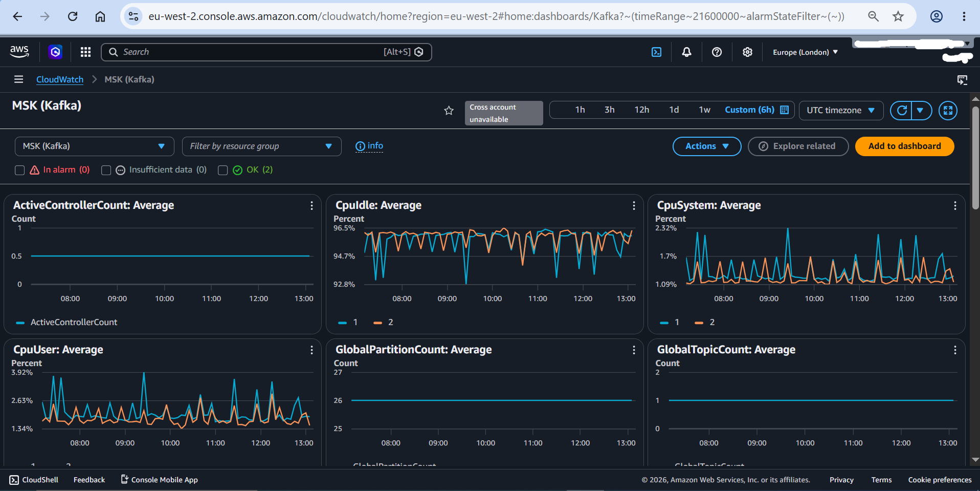Refresh the dashboard graphs
The width and height of the screenshot is (980, 491).
pos(901,110)
